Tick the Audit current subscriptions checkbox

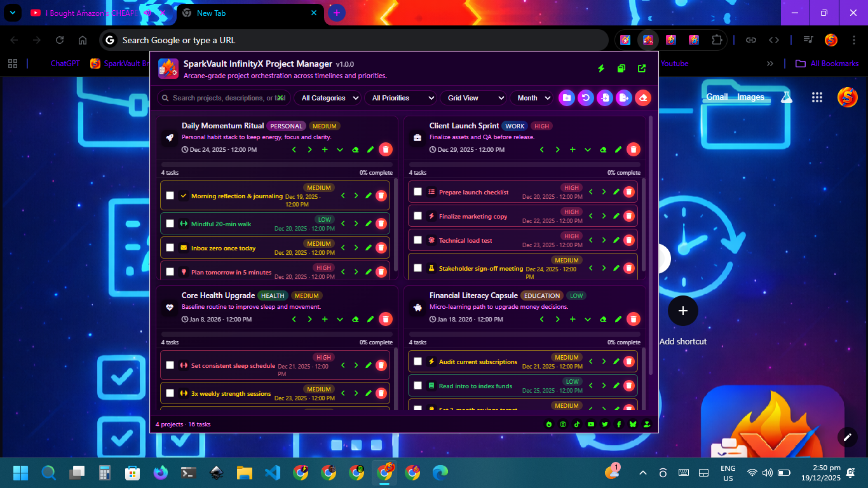[x=417, y=362]
